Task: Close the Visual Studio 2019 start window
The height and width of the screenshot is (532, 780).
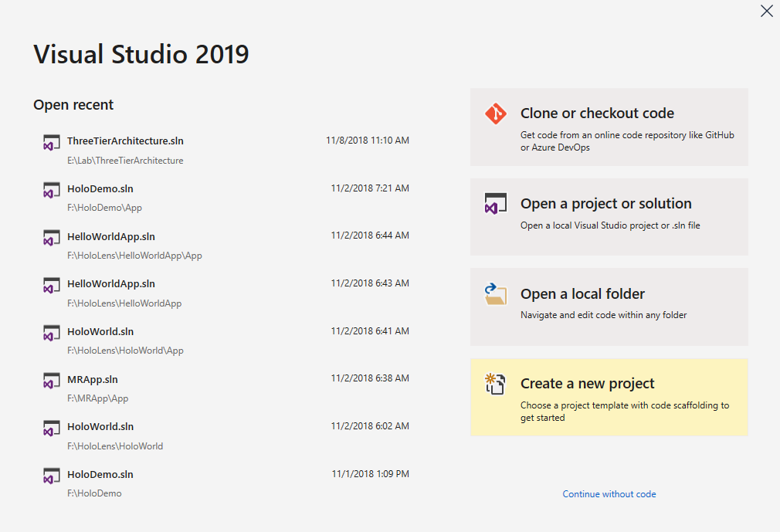Action: coord(767,11)
